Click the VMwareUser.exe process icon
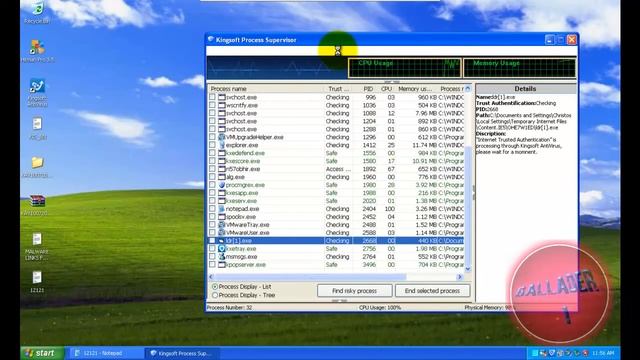Viewport: 640px width, 360px height. (222, 233)
